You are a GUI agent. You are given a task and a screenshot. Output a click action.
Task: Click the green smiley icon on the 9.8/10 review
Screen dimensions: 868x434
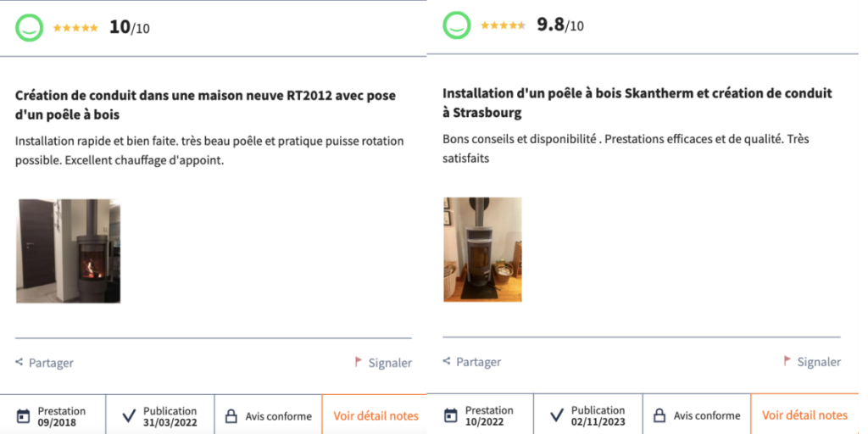coord(457,25)
